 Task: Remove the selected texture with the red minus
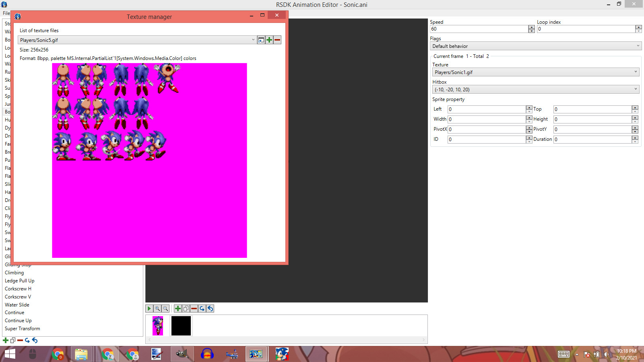(277, 40)
